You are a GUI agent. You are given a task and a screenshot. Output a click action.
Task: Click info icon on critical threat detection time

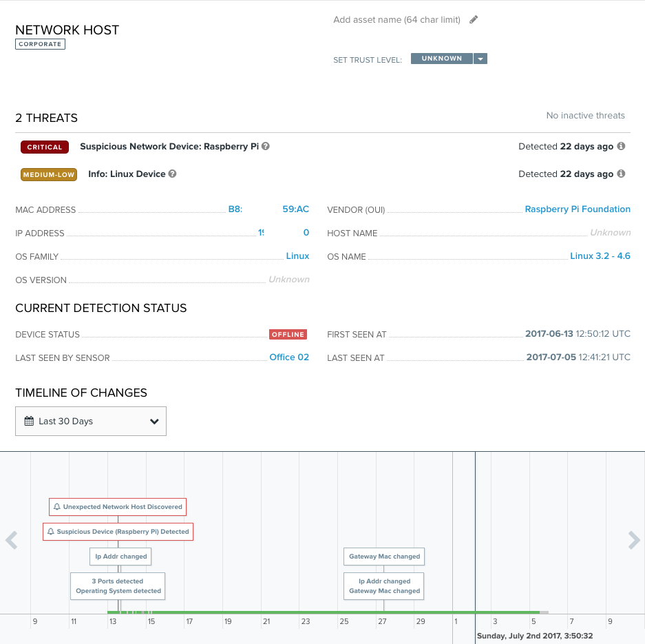621,146
